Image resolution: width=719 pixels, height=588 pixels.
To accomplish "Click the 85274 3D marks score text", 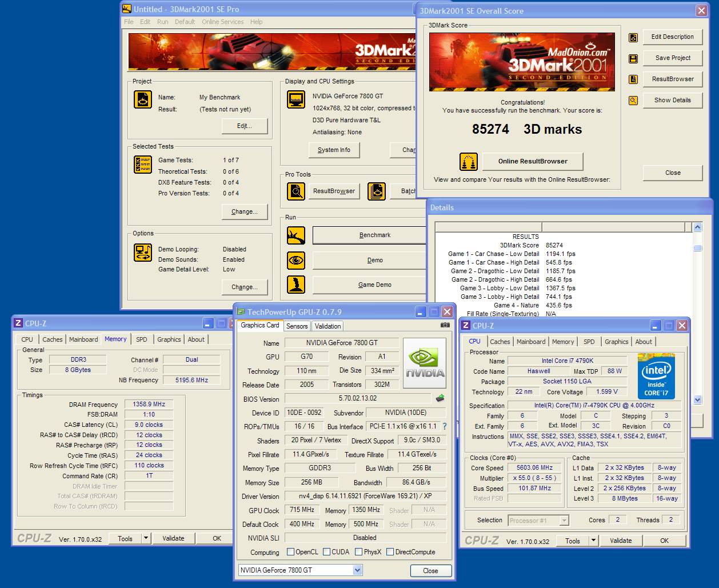I will pyautogui.click(x=527, y=129).
